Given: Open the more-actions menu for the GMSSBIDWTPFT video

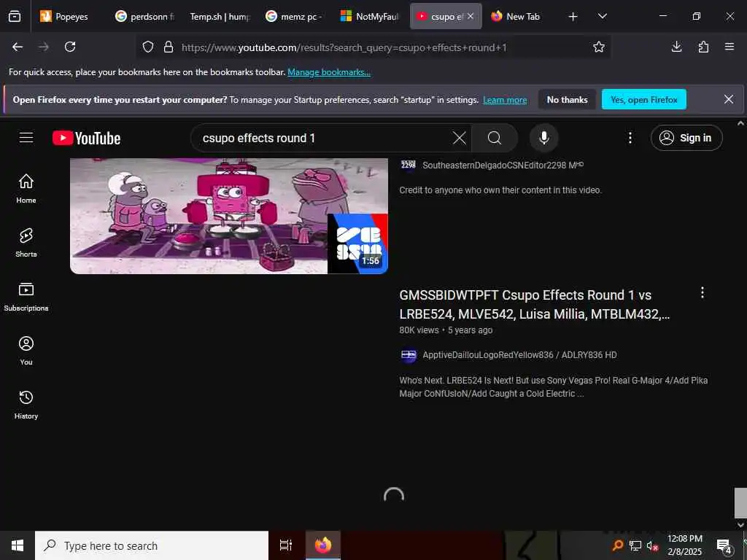Looking at the screenshot, I should 702,293.
